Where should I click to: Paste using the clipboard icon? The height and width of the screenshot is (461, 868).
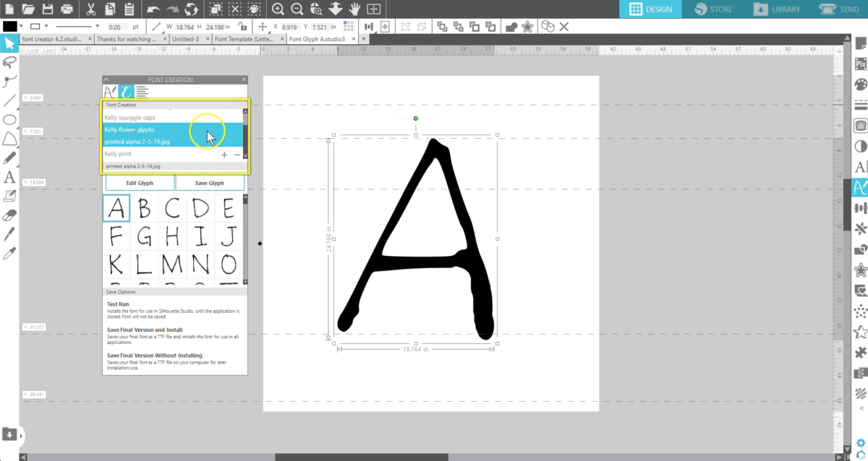click(129, 9)
